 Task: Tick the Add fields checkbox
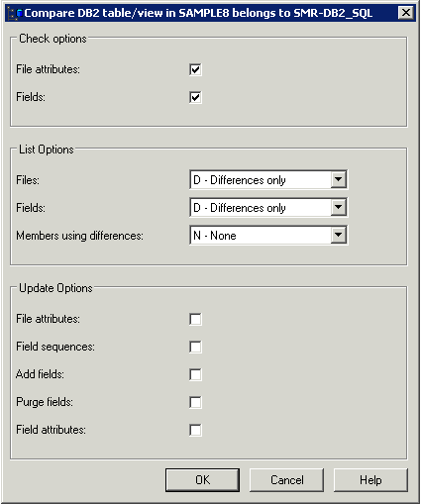click(x=195, y=374)
